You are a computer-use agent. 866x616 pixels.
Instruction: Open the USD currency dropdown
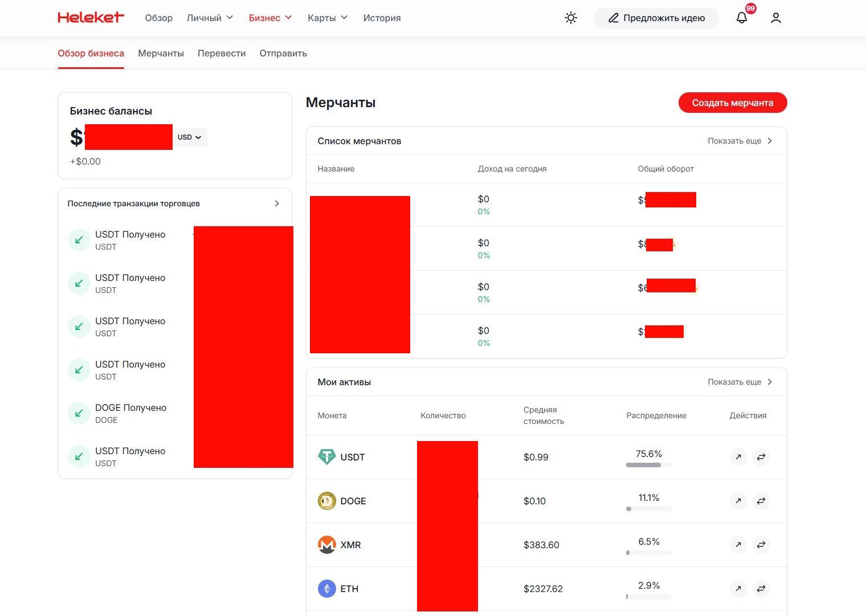tap(190, 137)
